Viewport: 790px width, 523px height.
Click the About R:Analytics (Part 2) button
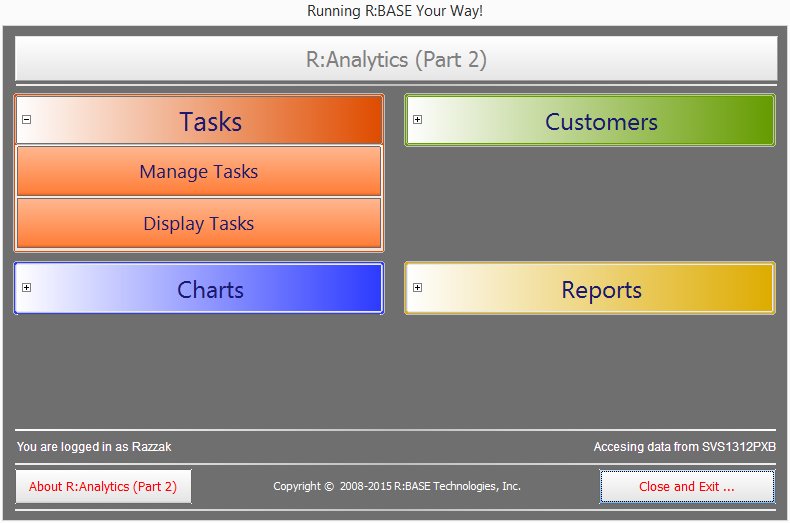click(x=103, y=487)
